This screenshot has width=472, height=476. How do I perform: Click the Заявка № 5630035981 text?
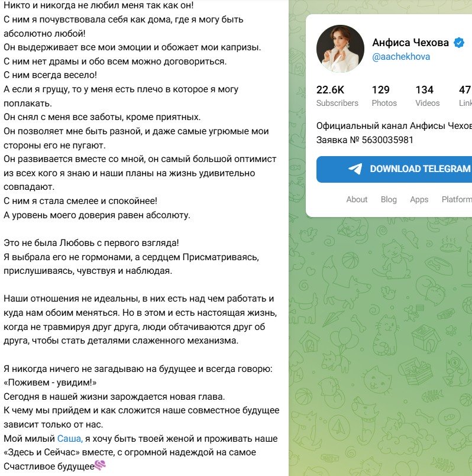[x=365, y=140]
